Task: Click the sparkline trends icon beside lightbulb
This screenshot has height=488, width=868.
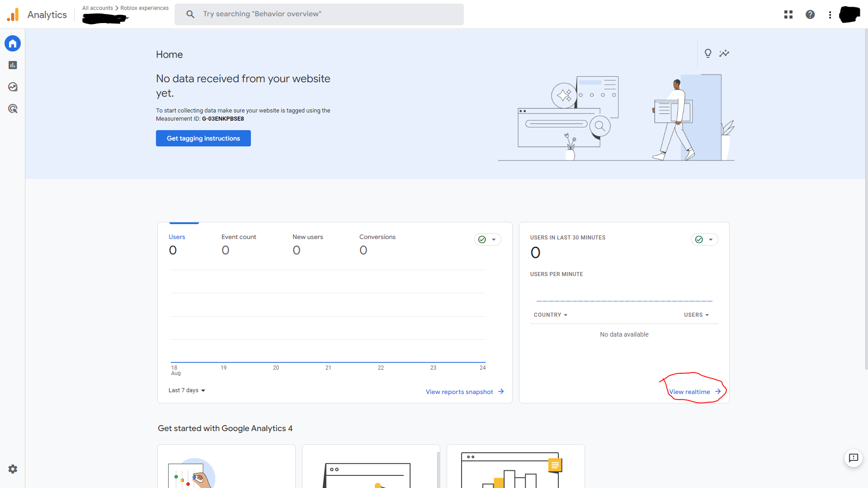Action: point(724,53)
